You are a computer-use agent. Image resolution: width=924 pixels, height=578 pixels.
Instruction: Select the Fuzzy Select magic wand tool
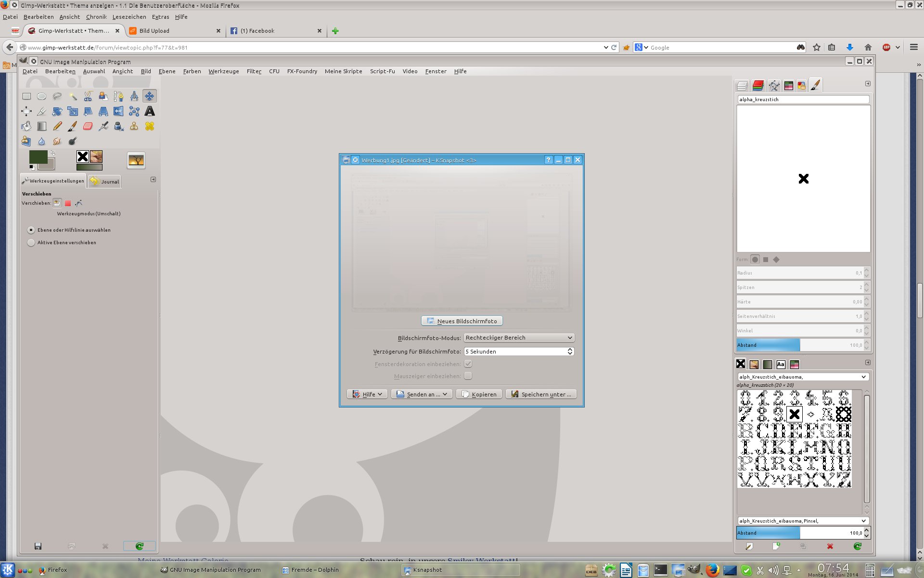coord(73,96)
